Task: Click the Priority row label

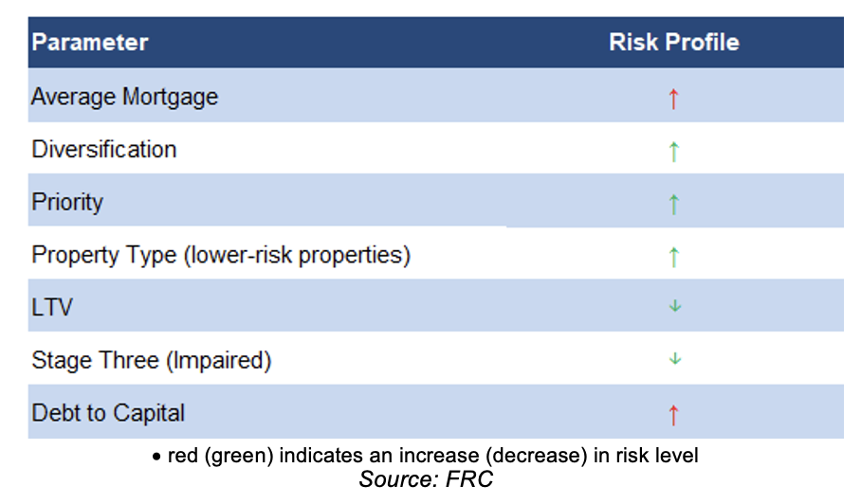Action: pyautogui.click(x=67, y=203)
